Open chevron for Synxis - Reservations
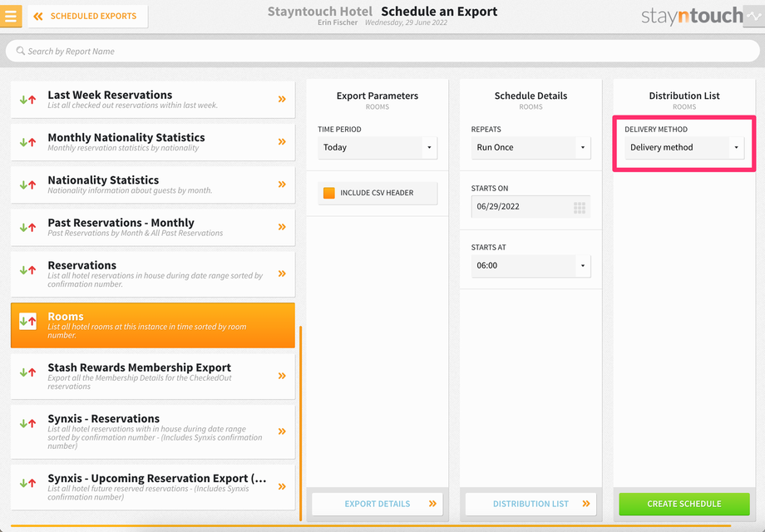This screenshot has height=532, width=765. 282,431
